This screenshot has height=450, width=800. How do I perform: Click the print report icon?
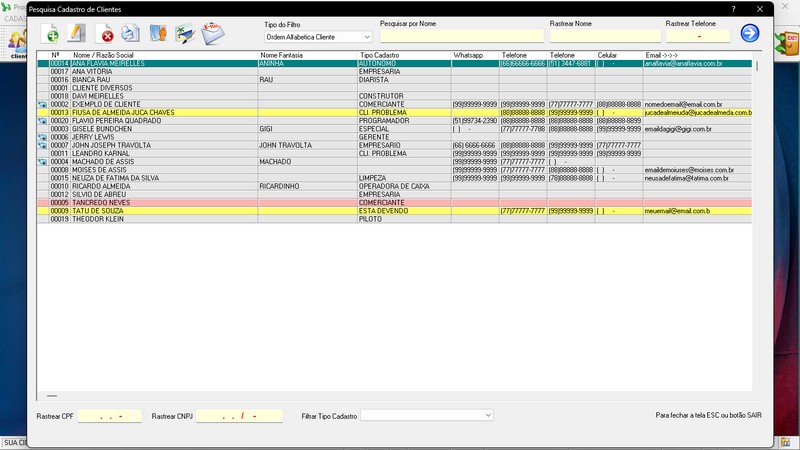(130, 33)
